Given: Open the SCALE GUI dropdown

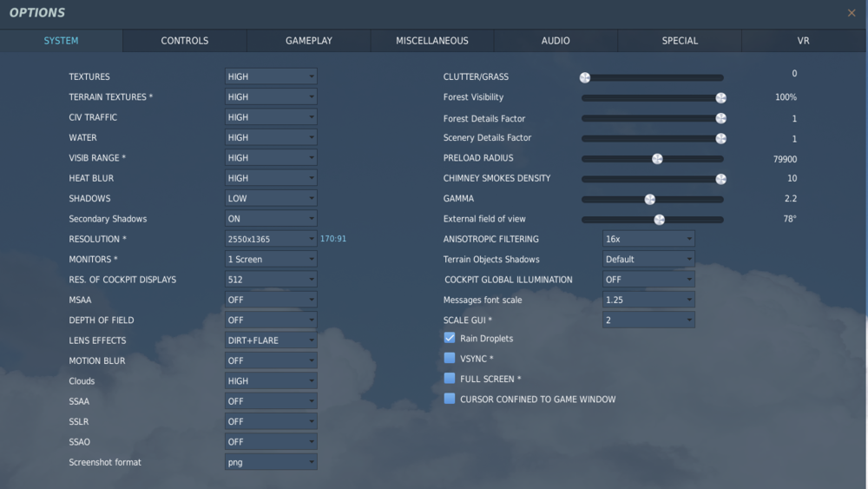Looking at the screenshot, I should tap(648, 320).
